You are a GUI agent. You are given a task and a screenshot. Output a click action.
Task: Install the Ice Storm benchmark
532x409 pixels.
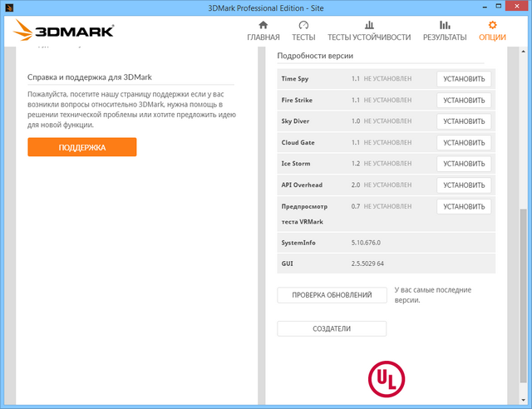click(464, 164)
